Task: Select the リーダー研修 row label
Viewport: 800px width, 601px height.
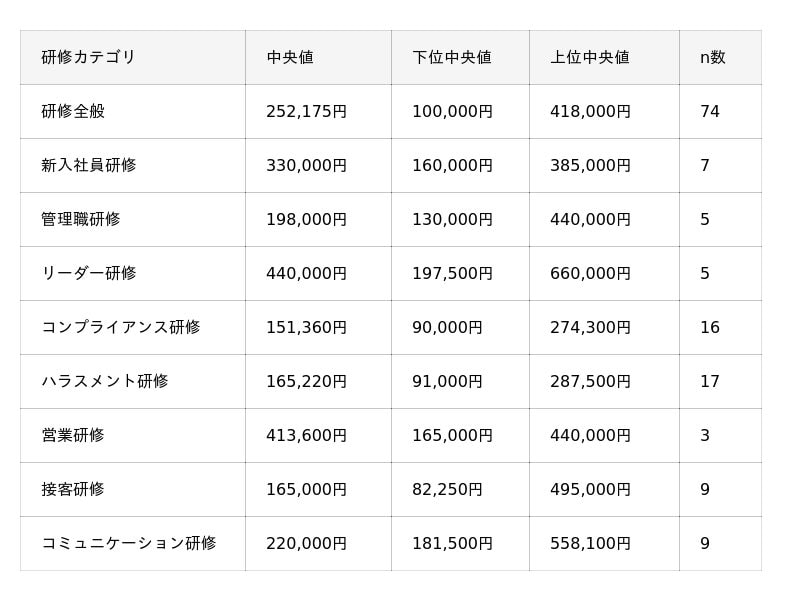Action: point(89,274)
